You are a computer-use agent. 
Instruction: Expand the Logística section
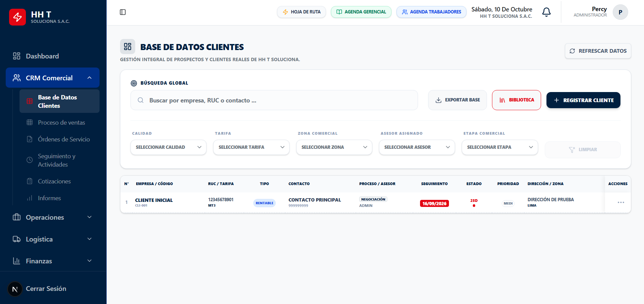point(53,239)
